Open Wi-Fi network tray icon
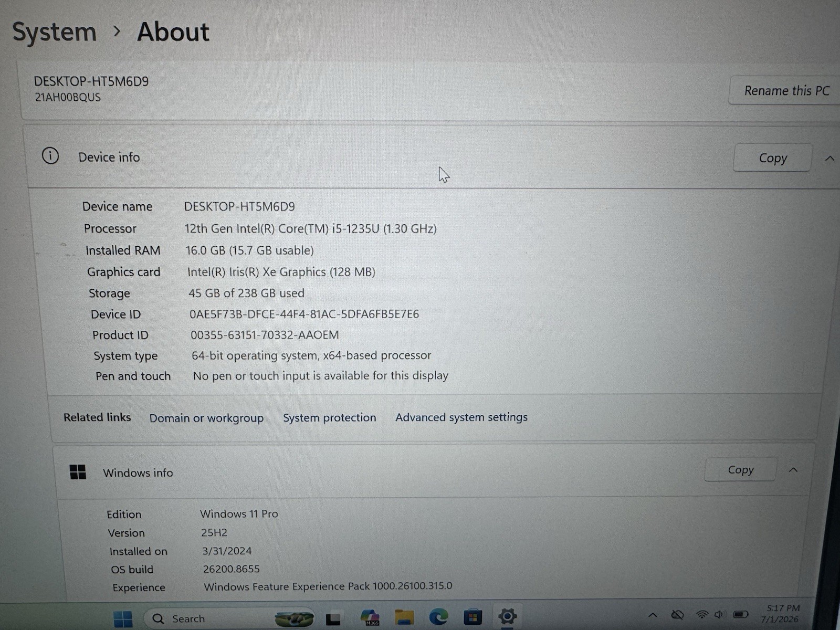The width and height of the screenshot is (840, 630). [x=701, y=614]
